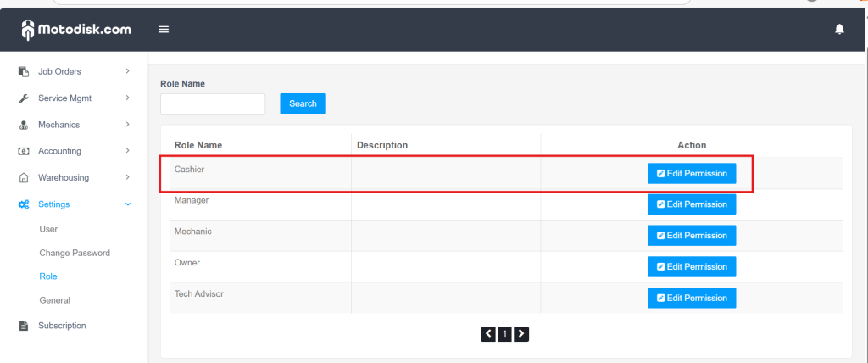Expand the Job Orders chevron

(x=127, y=71)
